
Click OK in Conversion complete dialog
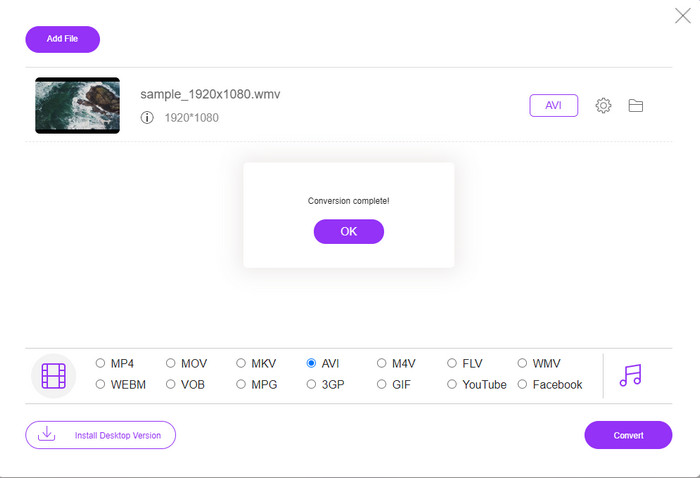click(x=349, y=232)
